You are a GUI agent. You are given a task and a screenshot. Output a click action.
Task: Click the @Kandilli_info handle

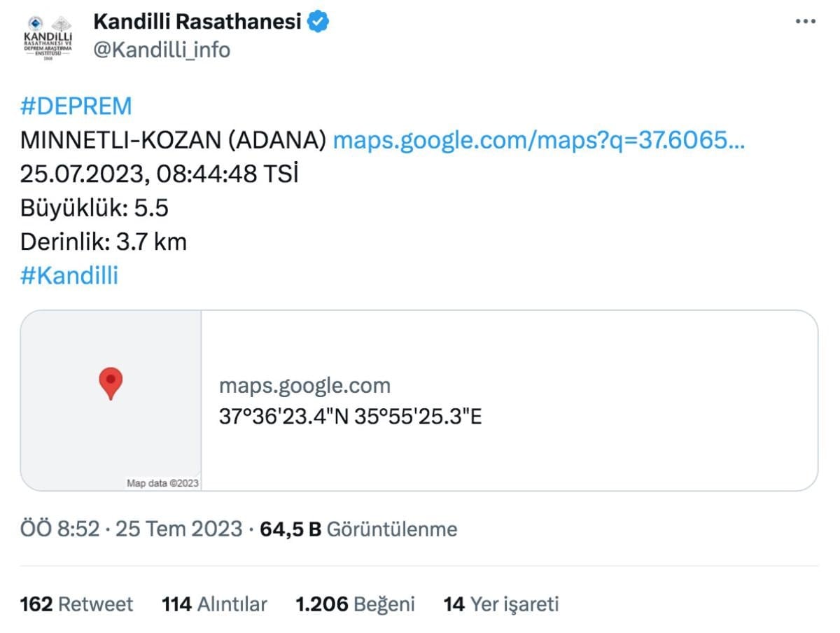click(x=162, y=50)
